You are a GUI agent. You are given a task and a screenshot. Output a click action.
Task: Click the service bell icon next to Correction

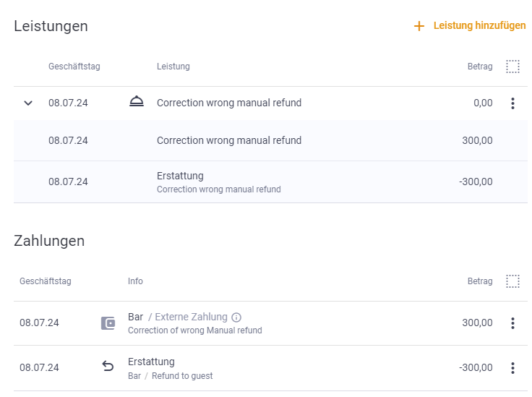pyautogui.click(x=137, y=101)
